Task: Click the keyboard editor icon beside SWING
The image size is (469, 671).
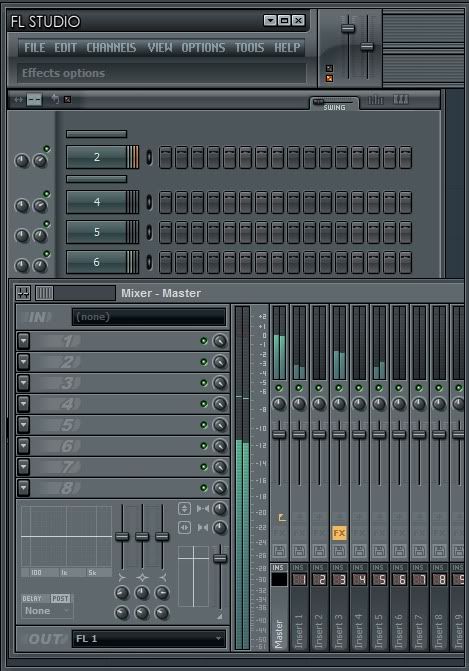Action: click(401, 100)
